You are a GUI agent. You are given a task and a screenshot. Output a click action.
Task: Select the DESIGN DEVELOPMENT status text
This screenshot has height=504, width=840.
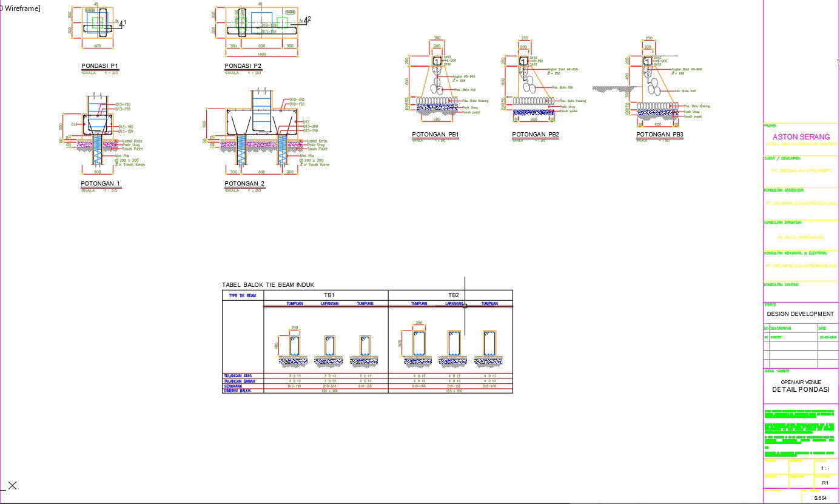[800, 314]
